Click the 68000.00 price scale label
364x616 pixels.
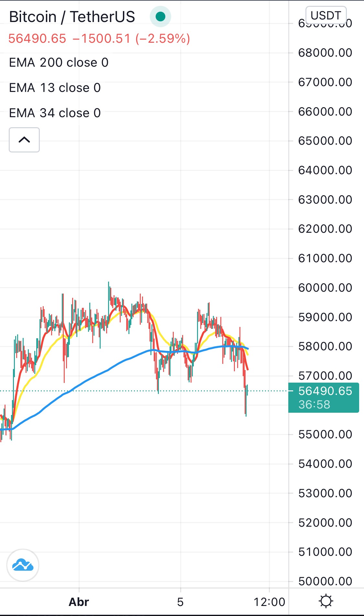click(x=325, y=53)
